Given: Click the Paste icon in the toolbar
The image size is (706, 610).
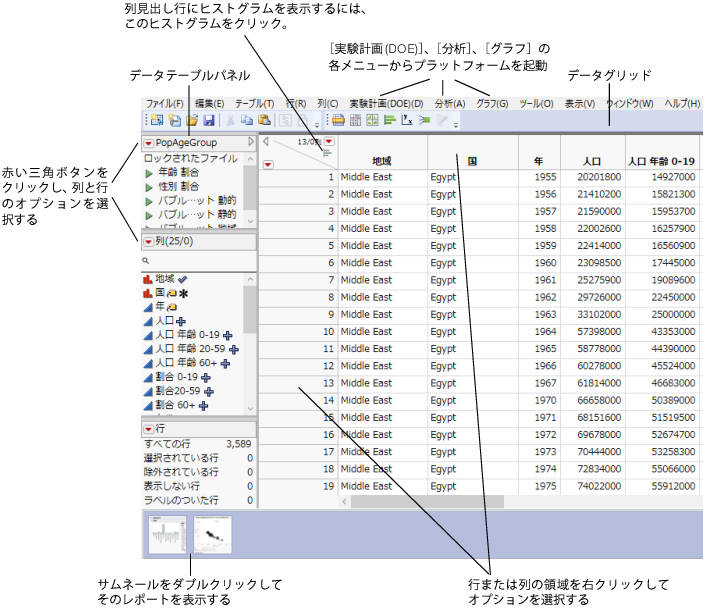Looking at the screenshot, I should pyautogui.click(x=265, y=121).
